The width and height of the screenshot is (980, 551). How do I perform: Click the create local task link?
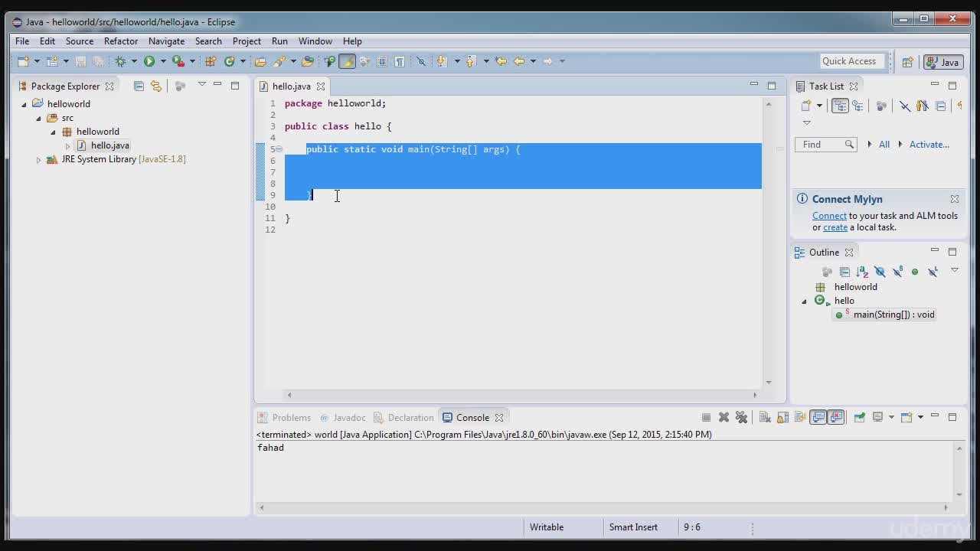coord(835,227)
